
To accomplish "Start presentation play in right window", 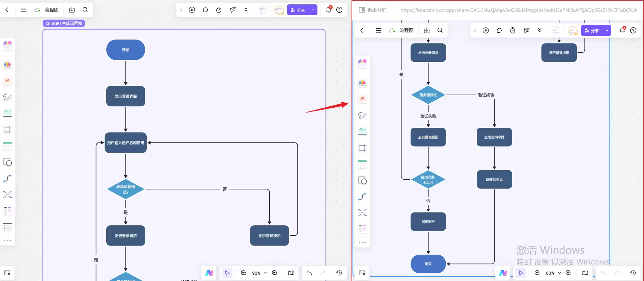I will click(486, 30).
